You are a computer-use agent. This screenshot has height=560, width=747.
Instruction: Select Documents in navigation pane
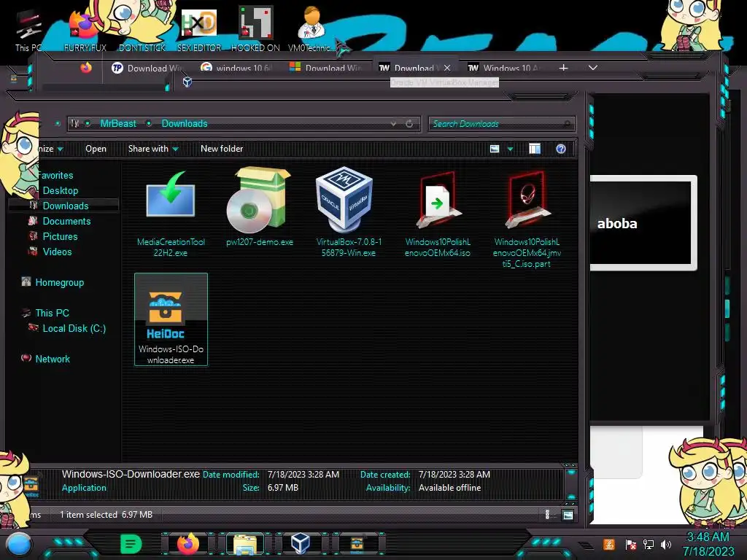pos(66,222)
